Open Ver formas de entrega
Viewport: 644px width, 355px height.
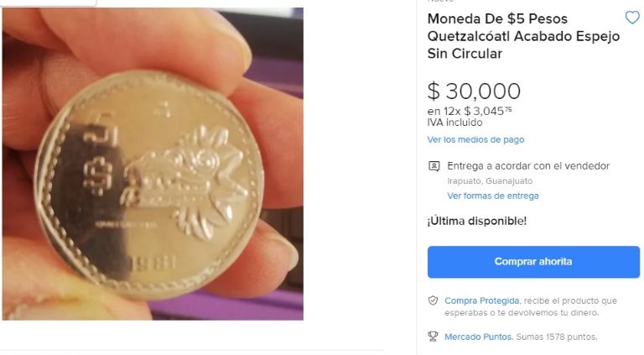(493, 196)
